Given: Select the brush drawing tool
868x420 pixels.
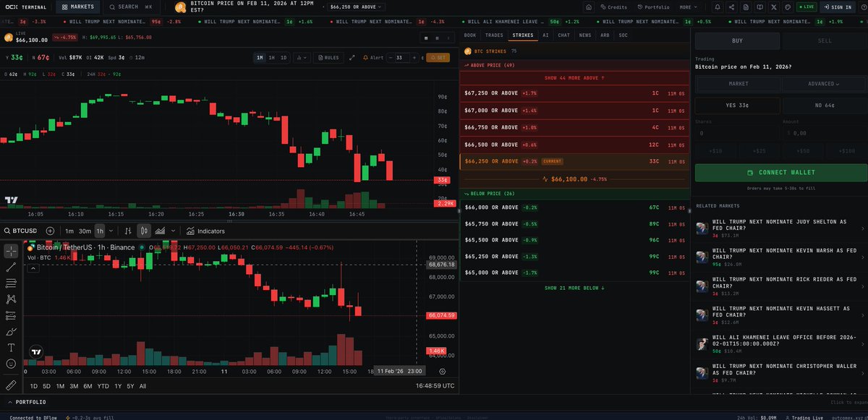Looking at the screenshot, I should (x=11, y=331).
